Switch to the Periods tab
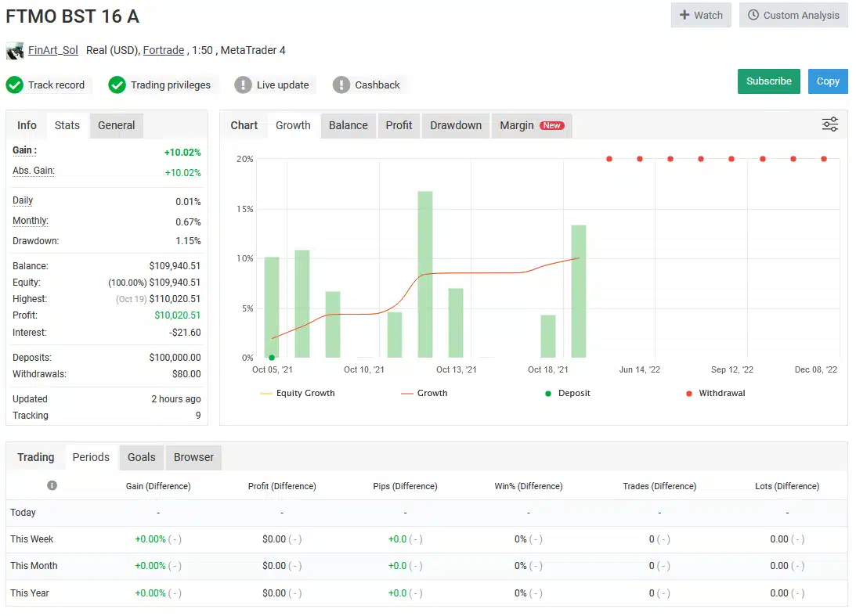 point(91,457)
